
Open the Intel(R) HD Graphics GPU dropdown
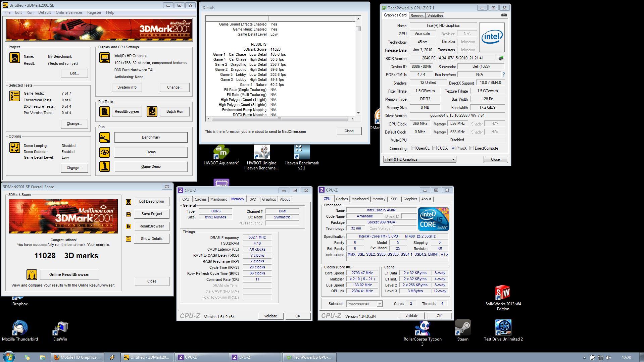click(419, 159)
